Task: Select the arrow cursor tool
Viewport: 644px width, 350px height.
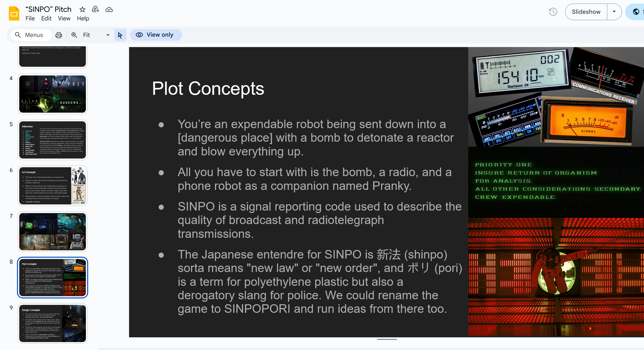Action: pyautogui.click(x=120, y=35)
